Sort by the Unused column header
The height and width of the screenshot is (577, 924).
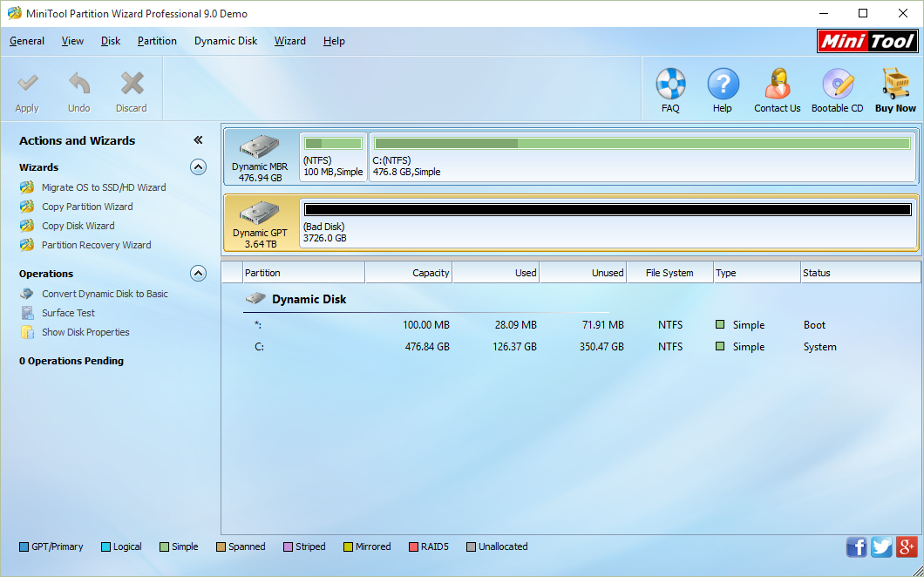[x=583, y=273]
